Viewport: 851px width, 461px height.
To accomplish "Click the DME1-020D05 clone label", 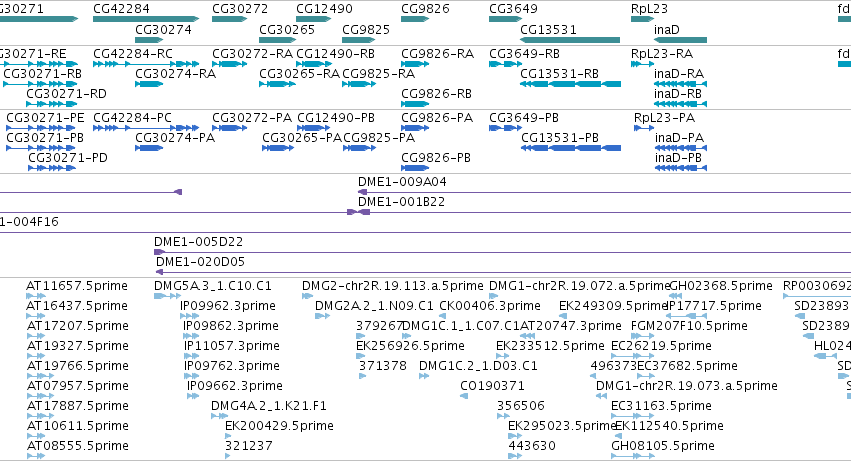I will coord(200,262).
